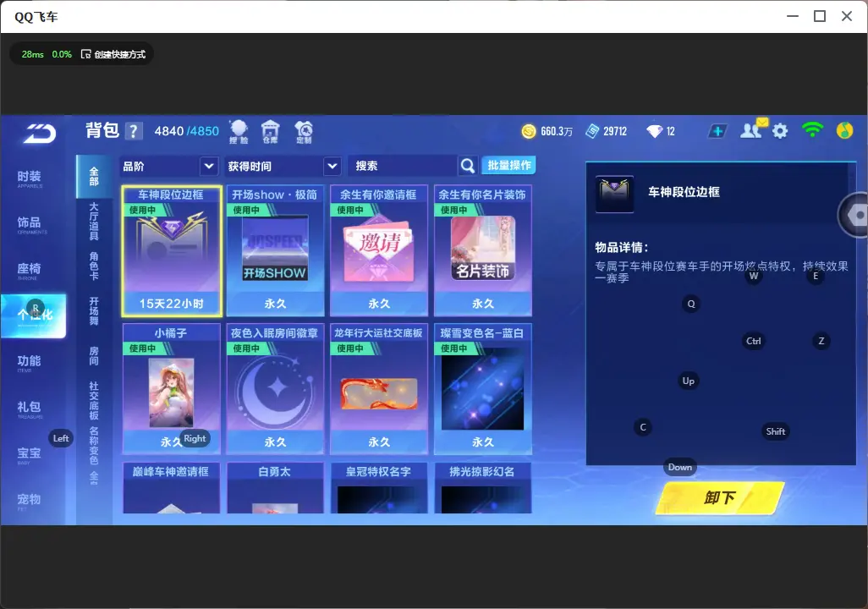Viewport: 868px width, 609px height.
Task: Select the 小橘子 character card
Action: point(172,389)
